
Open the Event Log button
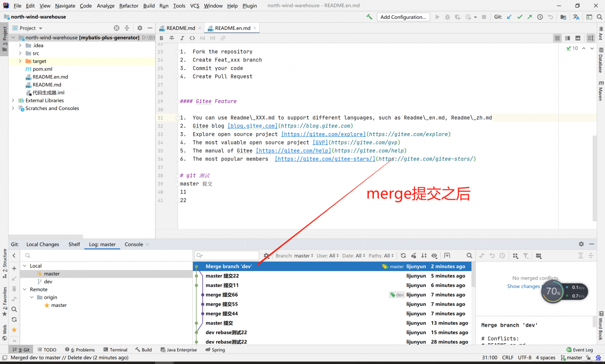pyautogui.click(x=580, y=350)
